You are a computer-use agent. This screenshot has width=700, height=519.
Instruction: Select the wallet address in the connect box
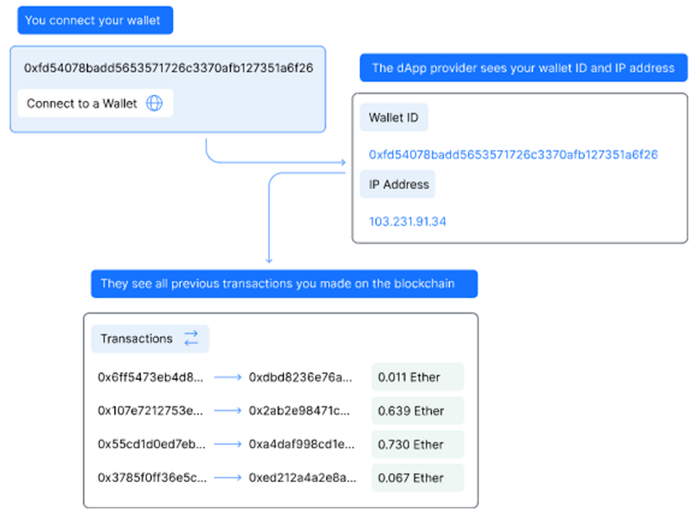[x=168, y=68]
